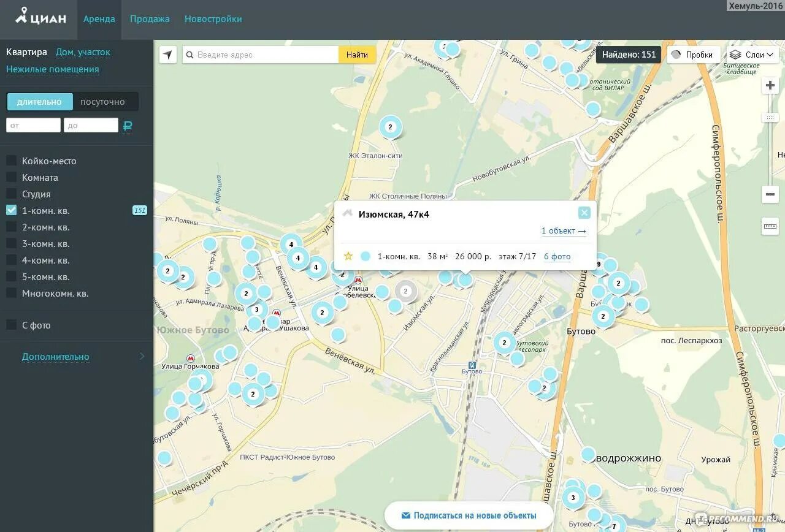Check the Студия checkbox
Image resolution: width=785 pixels, height=532 pixels.
click(11, 194)
